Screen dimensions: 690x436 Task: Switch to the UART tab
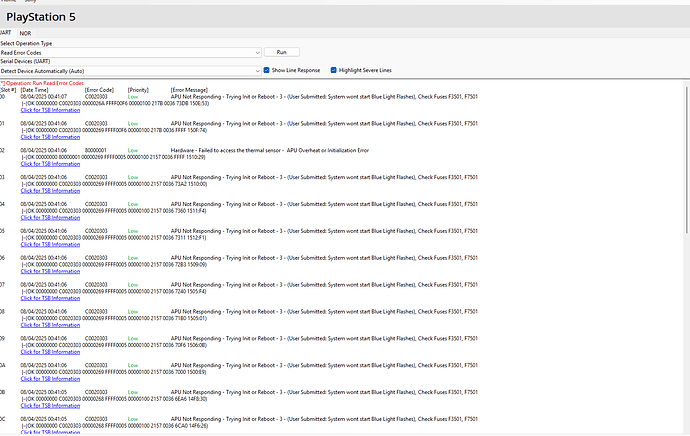click(6, 33)
